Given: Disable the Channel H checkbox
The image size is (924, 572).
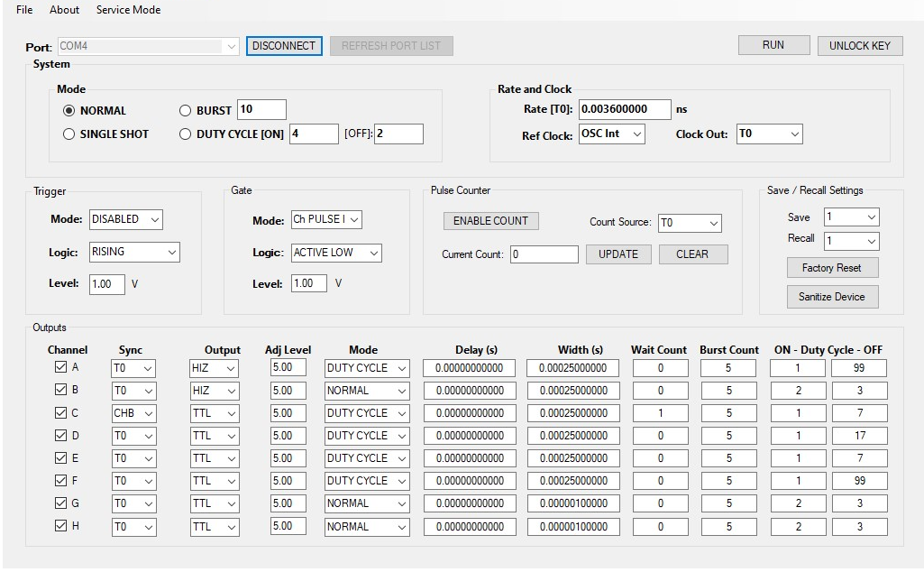Looking at the screenshot, I should pyautogui.click(x=61, y=526).
